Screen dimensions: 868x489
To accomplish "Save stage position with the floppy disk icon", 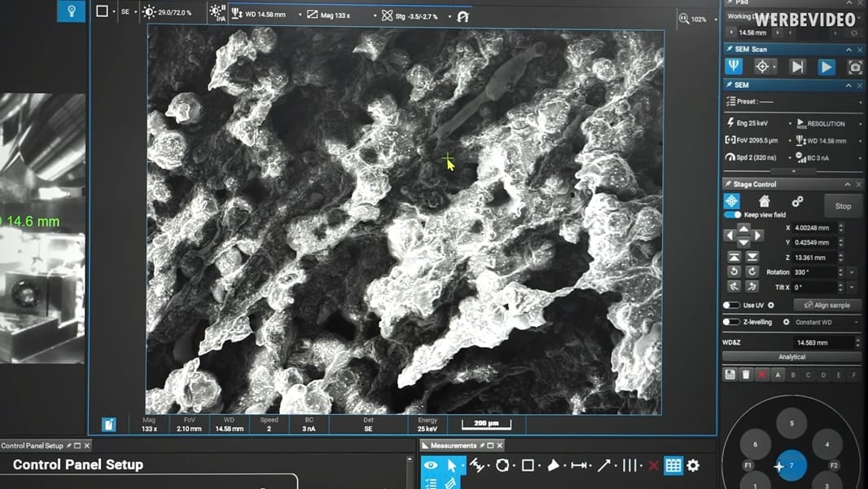I will pyautogui.click(x=730, y=374).
